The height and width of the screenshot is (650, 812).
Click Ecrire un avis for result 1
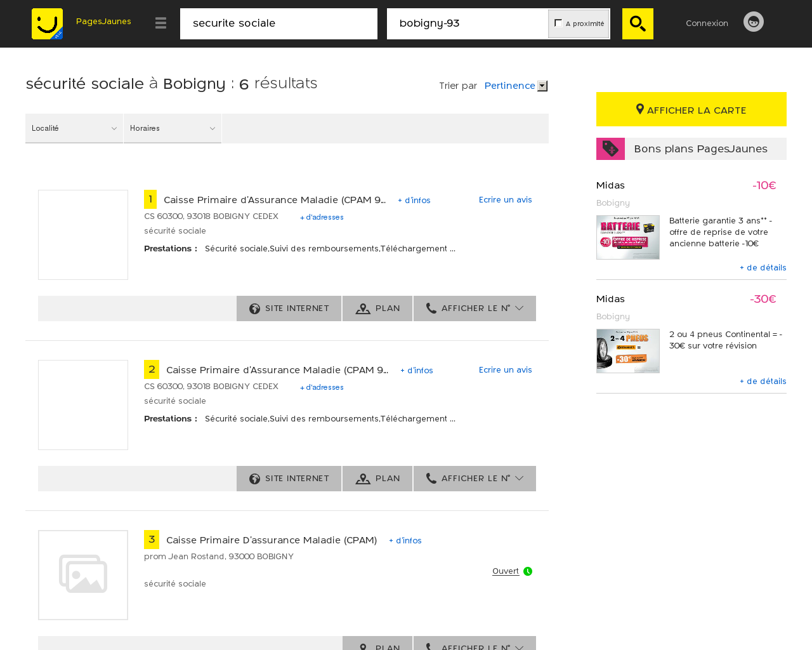[x=506, y=200]
